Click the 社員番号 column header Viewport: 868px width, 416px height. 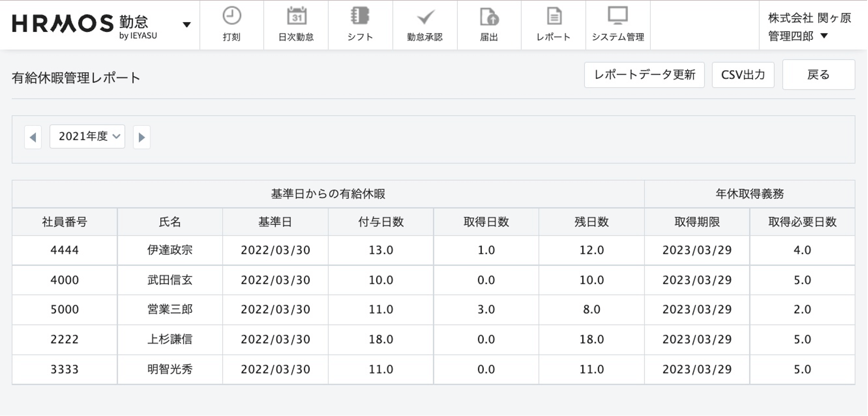(65, 222)
